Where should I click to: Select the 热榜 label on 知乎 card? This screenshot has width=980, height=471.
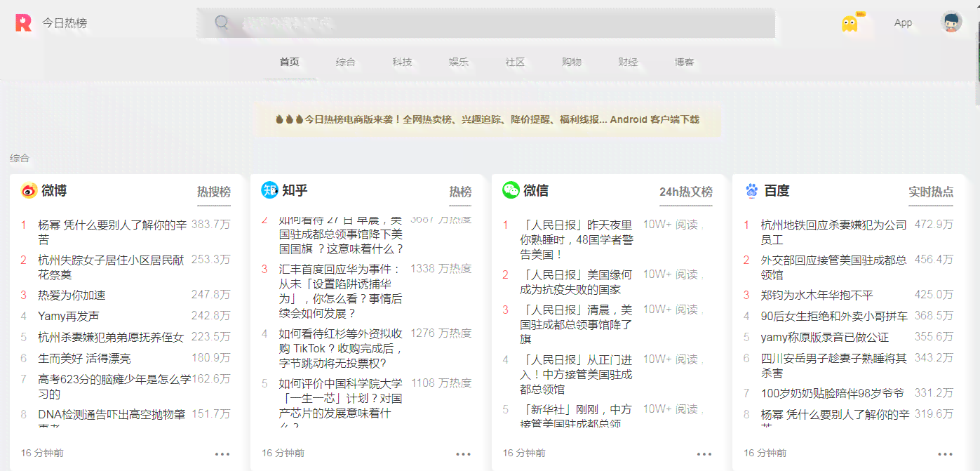pos(460,192)
